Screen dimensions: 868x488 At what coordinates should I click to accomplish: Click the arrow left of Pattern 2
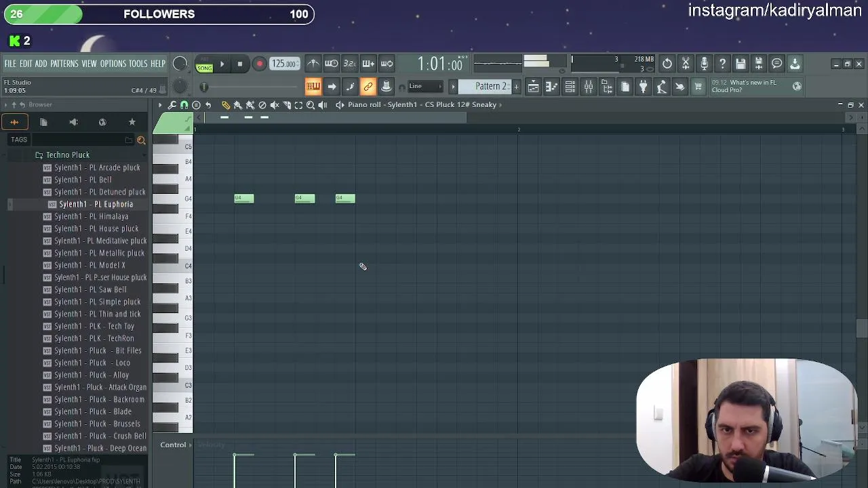pos(453,87)
